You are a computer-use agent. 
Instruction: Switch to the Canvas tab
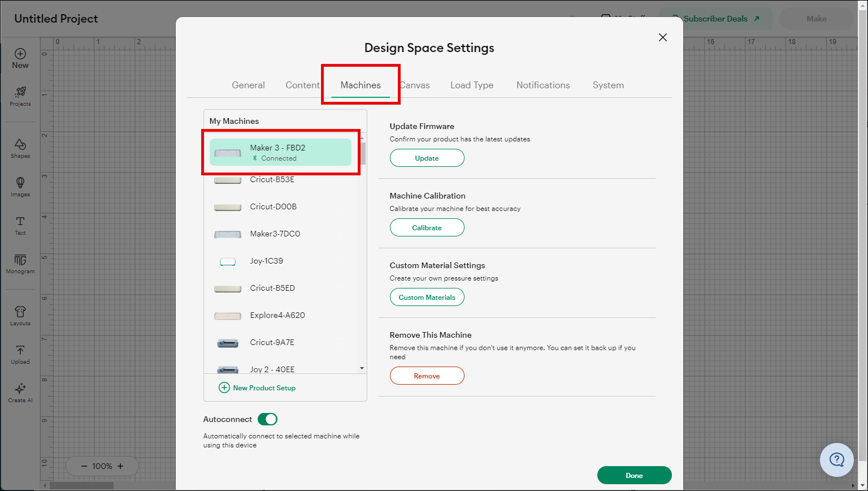tap(415, 85)
